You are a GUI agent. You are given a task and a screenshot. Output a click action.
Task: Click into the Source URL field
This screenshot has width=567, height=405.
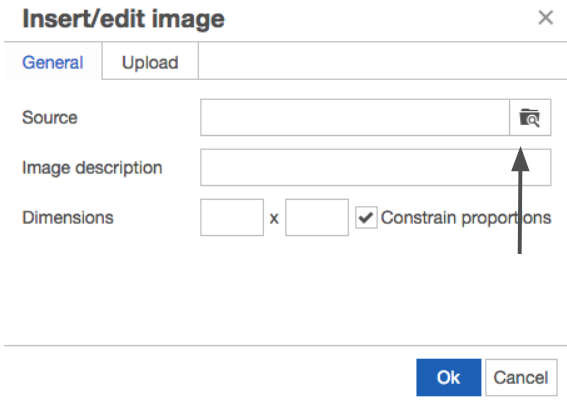[x=355, y=118]
